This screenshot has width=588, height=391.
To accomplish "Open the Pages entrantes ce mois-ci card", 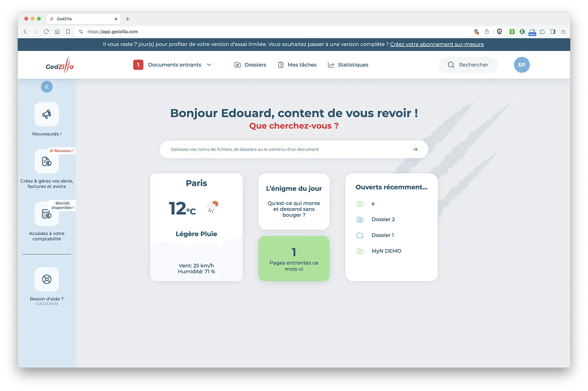I will click(294, 259).
